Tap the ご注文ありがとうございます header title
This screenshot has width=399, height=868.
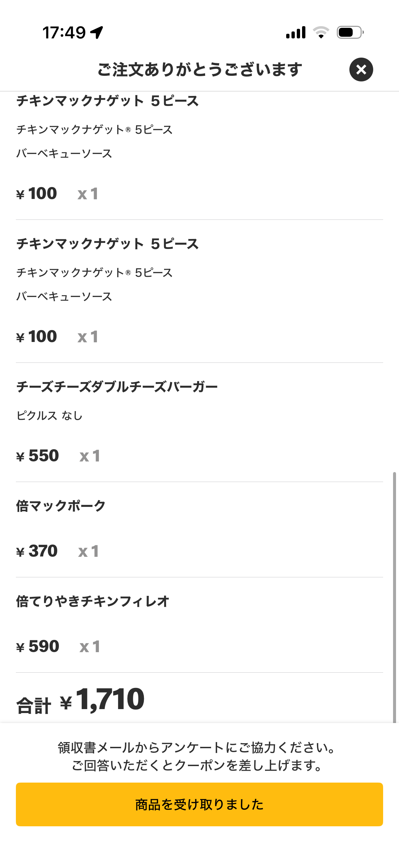tap(199, 70)
